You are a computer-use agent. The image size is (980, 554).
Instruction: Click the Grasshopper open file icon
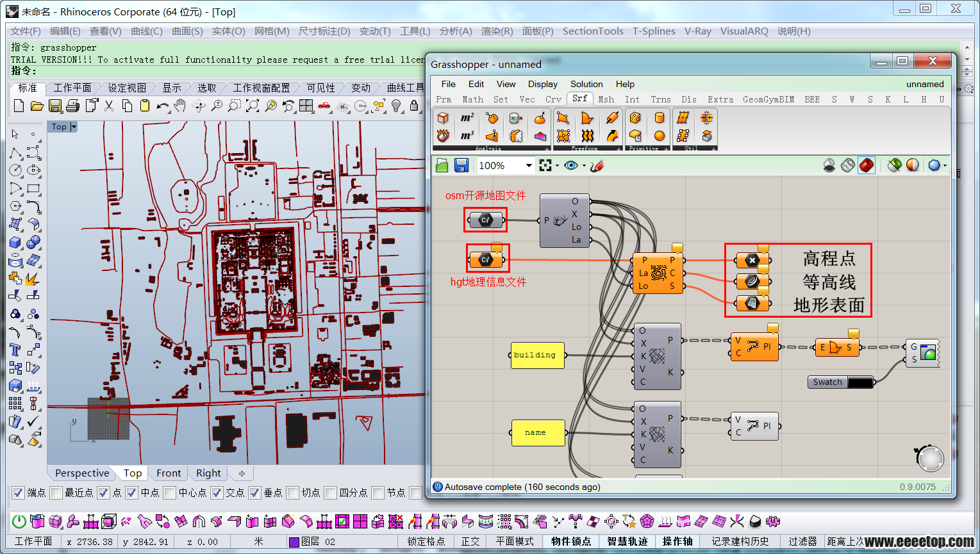[442, 165]
